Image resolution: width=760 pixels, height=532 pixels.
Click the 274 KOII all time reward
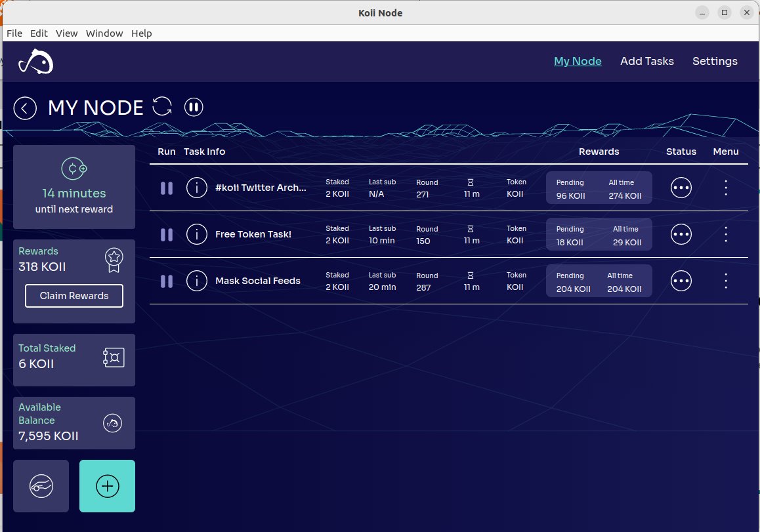coord(625,195)
